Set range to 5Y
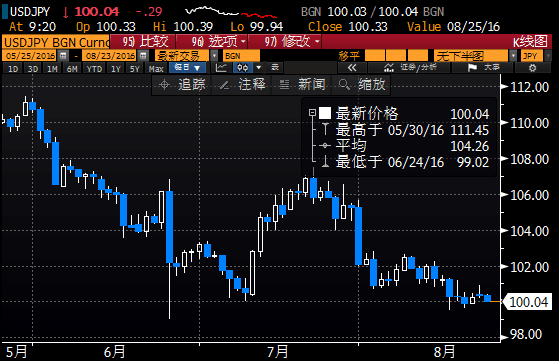 (x=135, y=68)
